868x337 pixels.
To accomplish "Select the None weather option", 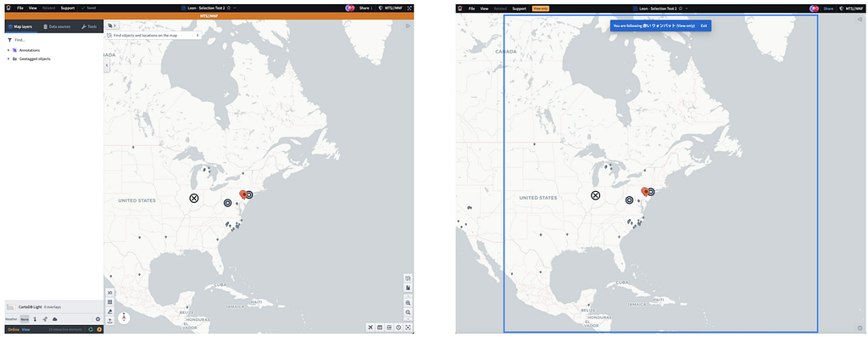I will click(25, 319).
